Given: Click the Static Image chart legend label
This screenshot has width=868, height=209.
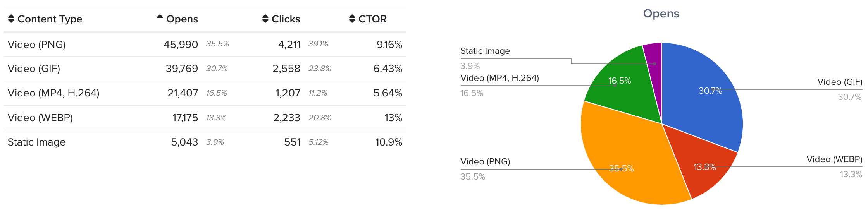Looking at the screenshot, I should [485, 51].
